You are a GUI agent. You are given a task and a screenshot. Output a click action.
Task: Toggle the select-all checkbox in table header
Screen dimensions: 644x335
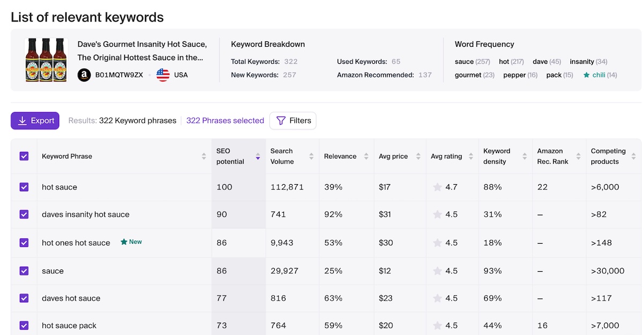click(24, 156)
